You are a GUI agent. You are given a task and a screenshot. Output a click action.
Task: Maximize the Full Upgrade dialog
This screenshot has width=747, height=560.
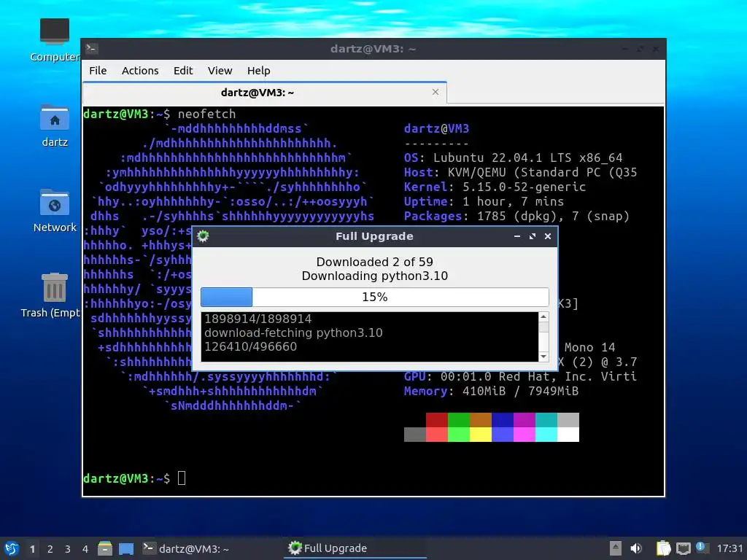click(532, 236)
